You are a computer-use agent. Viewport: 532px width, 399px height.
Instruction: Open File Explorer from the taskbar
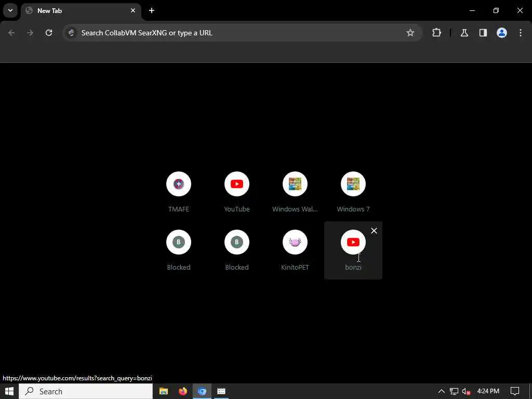164,391
